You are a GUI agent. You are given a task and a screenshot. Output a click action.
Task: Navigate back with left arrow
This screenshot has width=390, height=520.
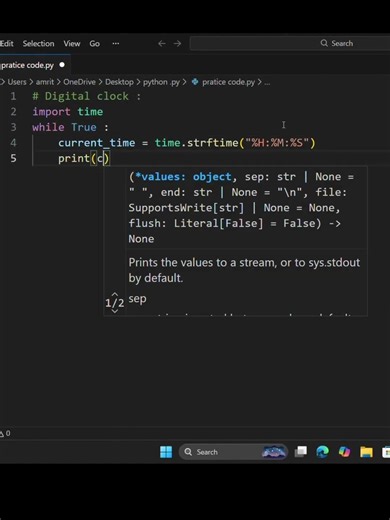(x=162, y=44)
